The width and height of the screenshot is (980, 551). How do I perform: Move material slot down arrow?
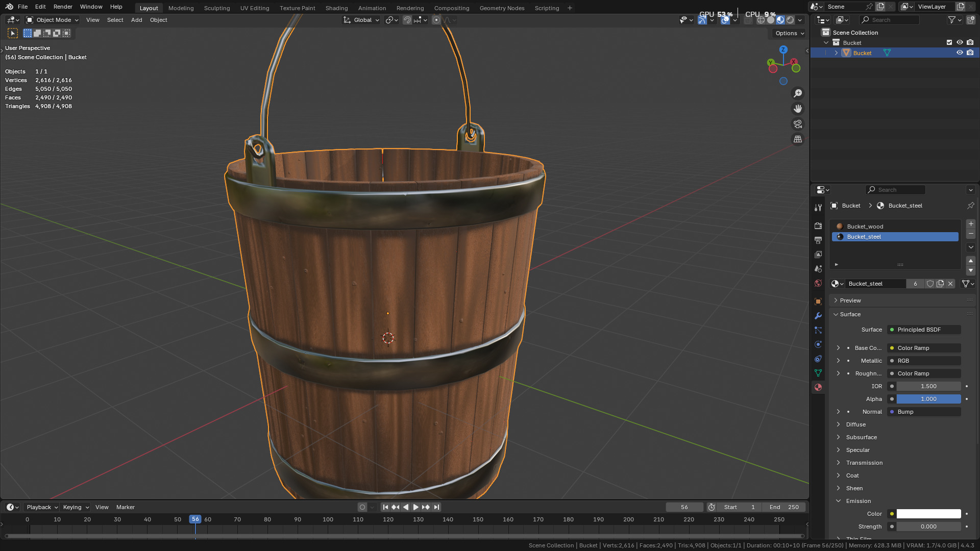tap(971, 270)
